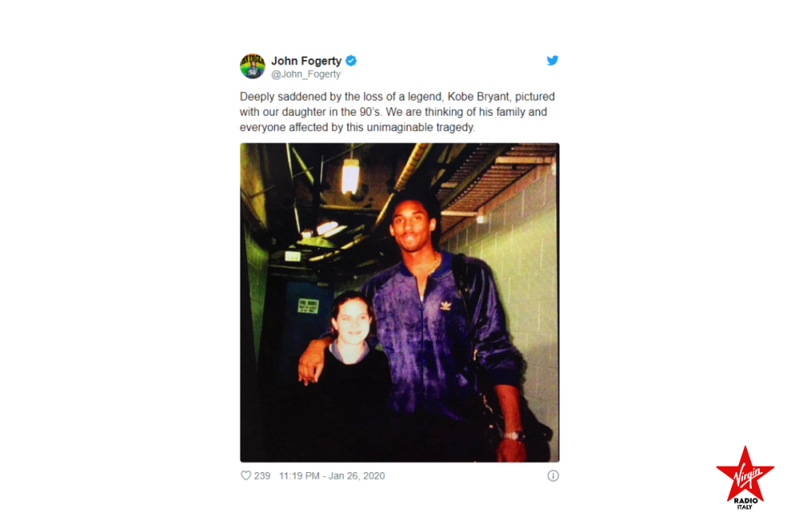Click the green sign on the door

coord(308,306)
